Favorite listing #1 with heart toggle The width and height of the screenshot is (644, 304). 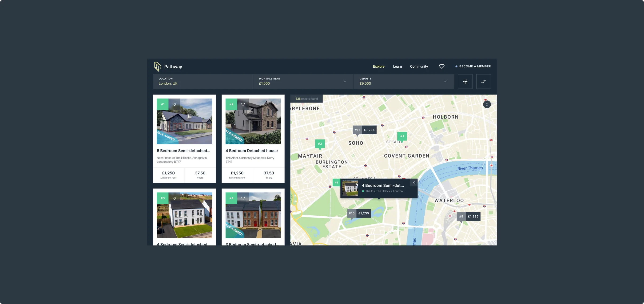pos(174,104)
